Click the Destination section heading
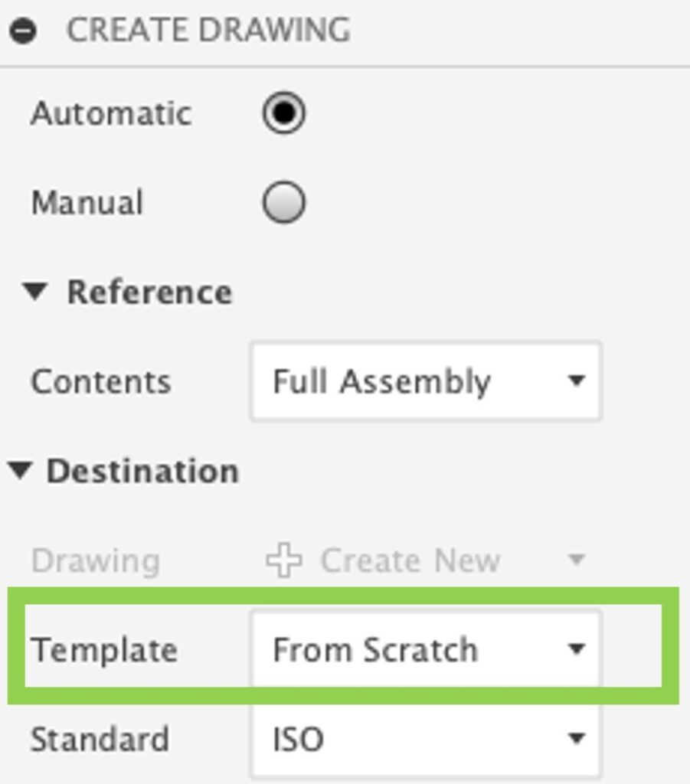 pos(142,472)
